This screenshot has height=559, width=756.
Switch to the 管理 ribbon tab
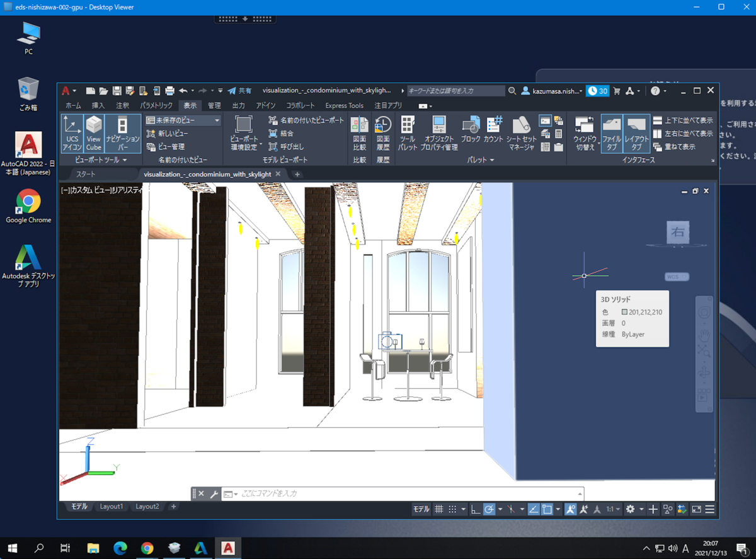pos(214,106)
